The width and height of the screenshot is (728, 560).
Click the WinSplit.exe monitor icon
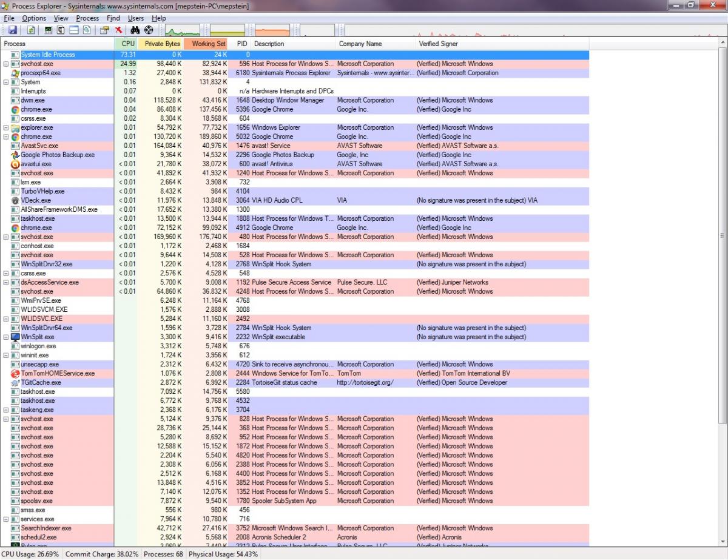(16, 337)
